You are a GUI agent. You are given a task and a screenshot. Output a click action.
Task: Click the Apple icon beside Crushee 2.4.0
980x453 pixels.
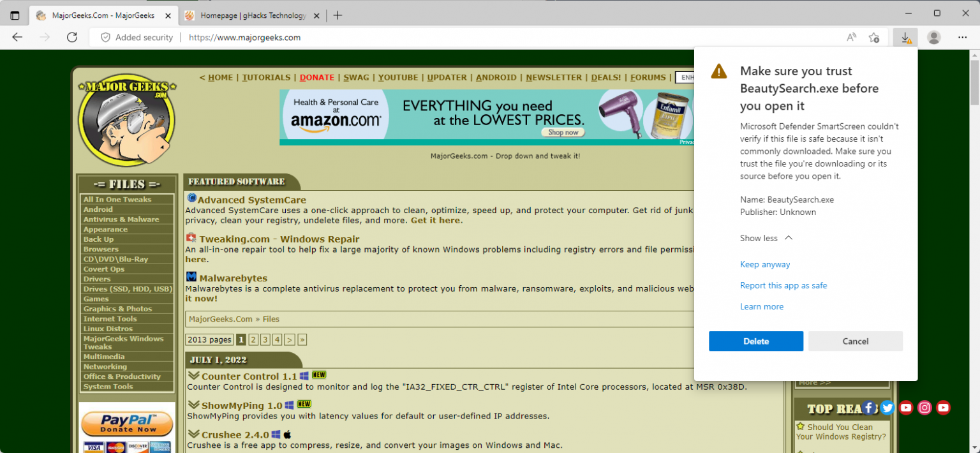click(286, 434)
